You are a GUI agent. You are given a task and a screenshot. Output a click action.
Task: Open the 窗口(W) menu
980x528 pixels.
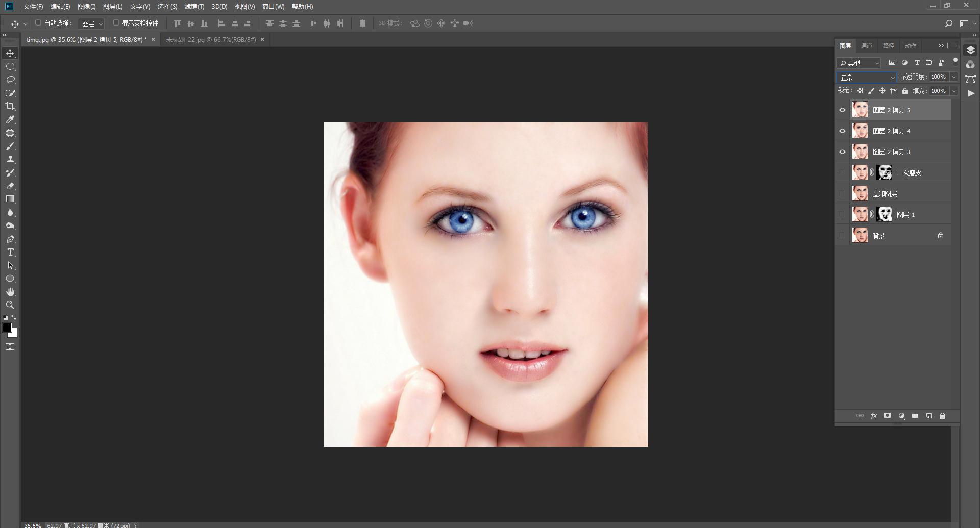tap(273, 7)
